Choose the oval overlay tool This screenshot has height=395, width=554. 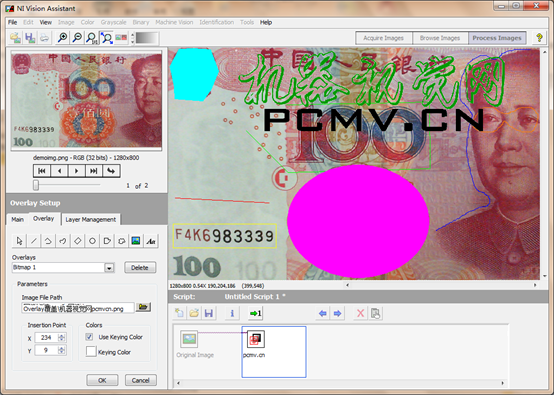pos(92,241)
